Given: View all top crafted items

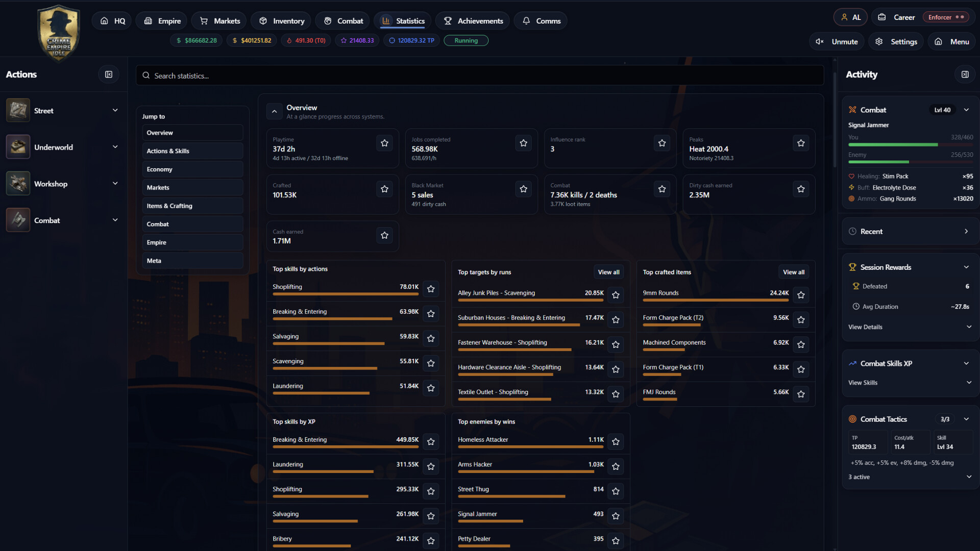Looking at the screenshot, I should pyautogui.click(x=793, y=272).
